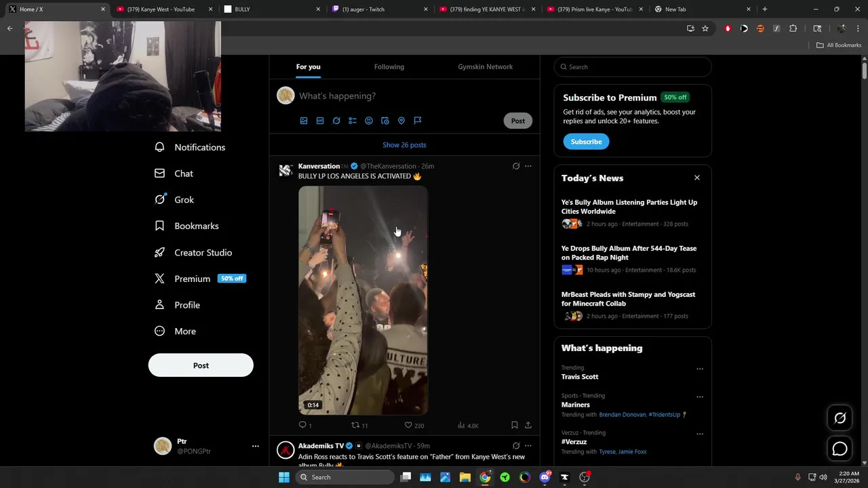Play Kanversation video thumbnail
868x488 pixels.
coord(363,300)
